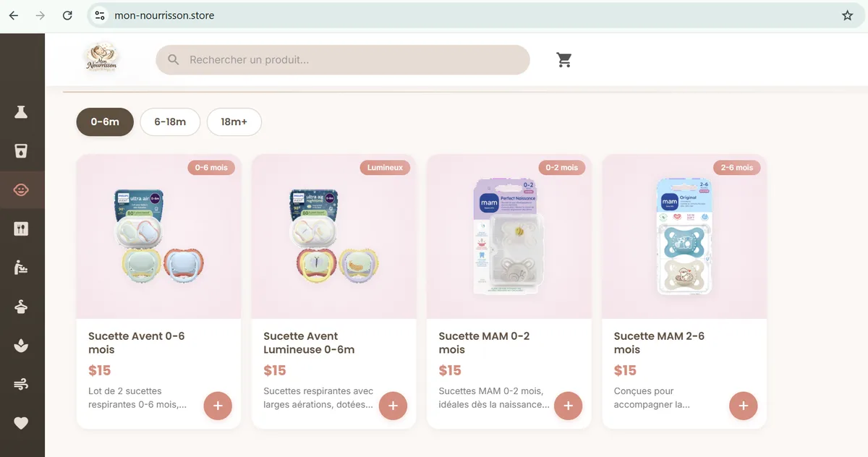Click the Sucette MAM 0-2 product thumbnail
868x457 pixels.
(509, 237)
